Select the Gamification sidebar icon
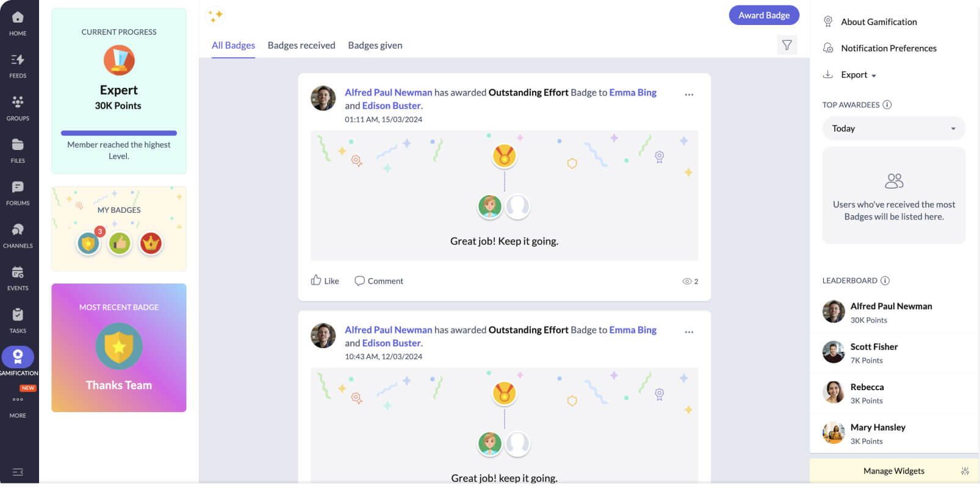Image resolution: width=980 pixels, height=492 pixels. click(18, 357)
